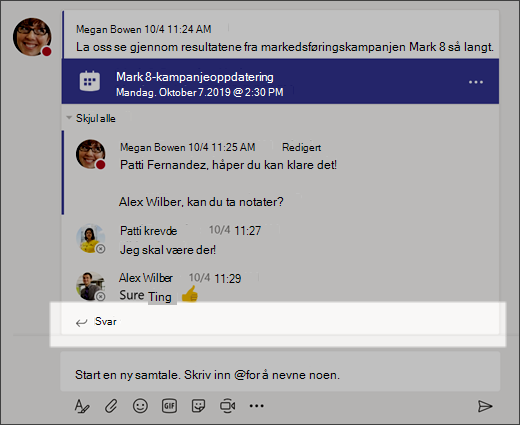Open more compose options ellipsis
The image size is (520, 425).
257,406
